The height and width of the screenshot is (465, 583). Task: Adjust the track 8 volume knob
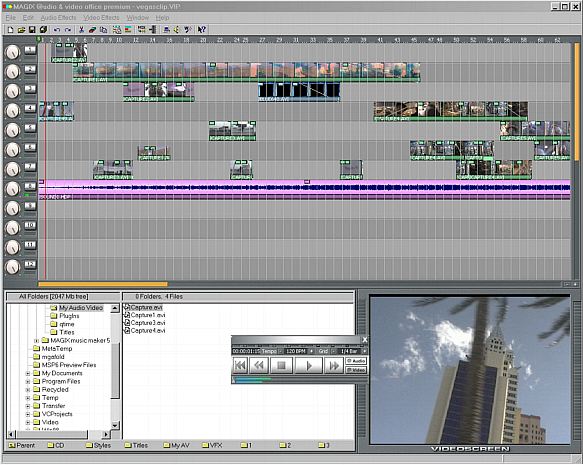click(x=12, y=189)
